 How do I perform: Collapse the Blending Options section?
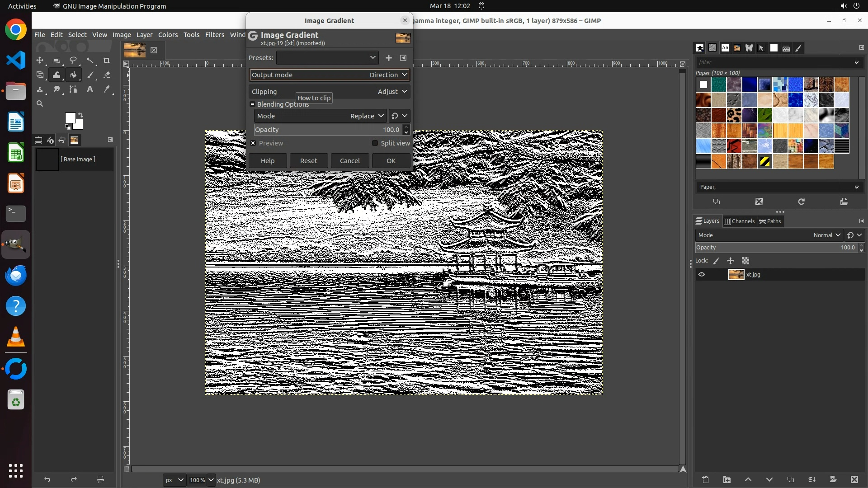[x=253, y=104]
